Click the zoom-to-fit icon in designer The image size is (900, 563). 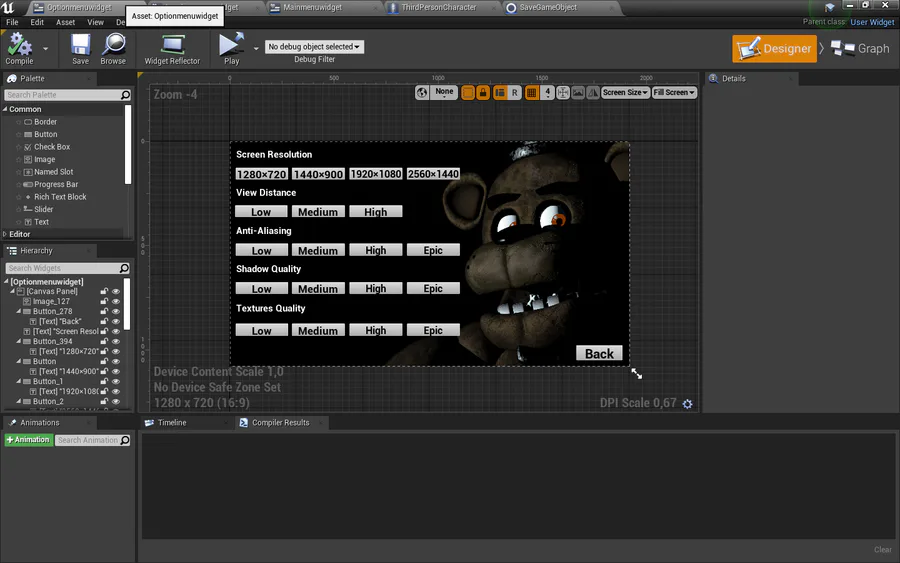click(563, 92)
